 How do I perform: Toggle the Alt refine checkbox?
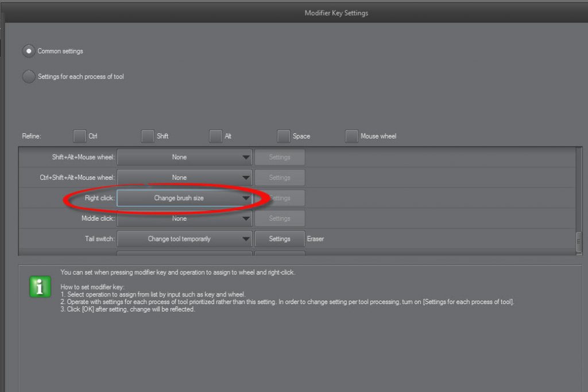pos(215,136)
